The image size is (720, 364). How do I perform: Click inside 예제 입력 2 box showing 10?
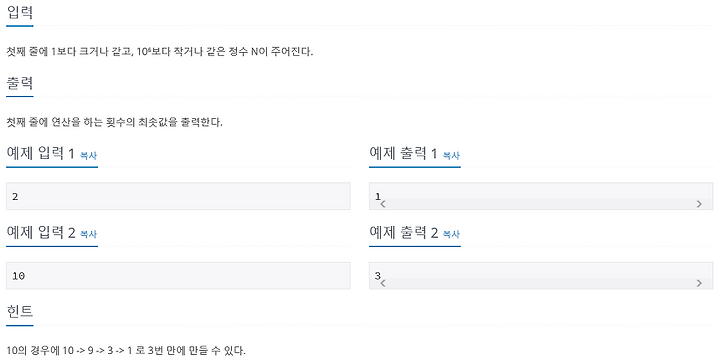point(178,276)
